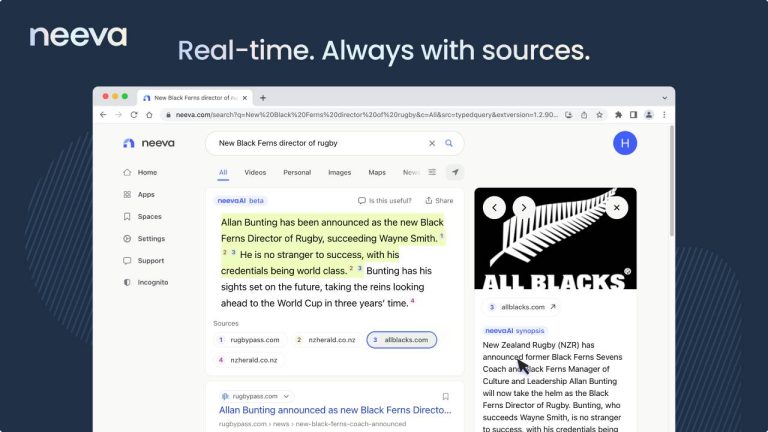Switch to the Maps tab
The height and width of the screenshot is (432, 768).
click(377, 172)
